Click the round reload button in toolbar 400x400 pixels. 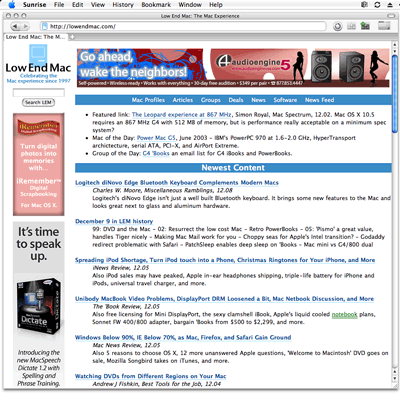337,26
